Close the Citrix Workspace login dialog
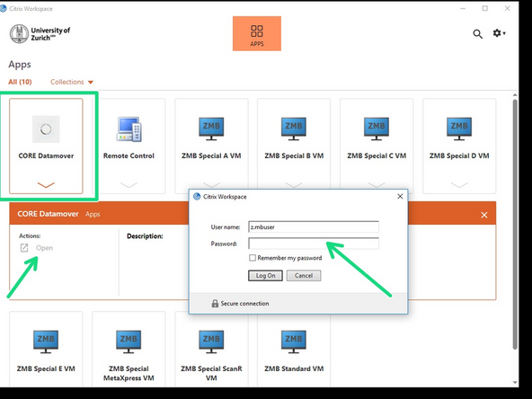This screenshot has height=399, width=532. 400,197
